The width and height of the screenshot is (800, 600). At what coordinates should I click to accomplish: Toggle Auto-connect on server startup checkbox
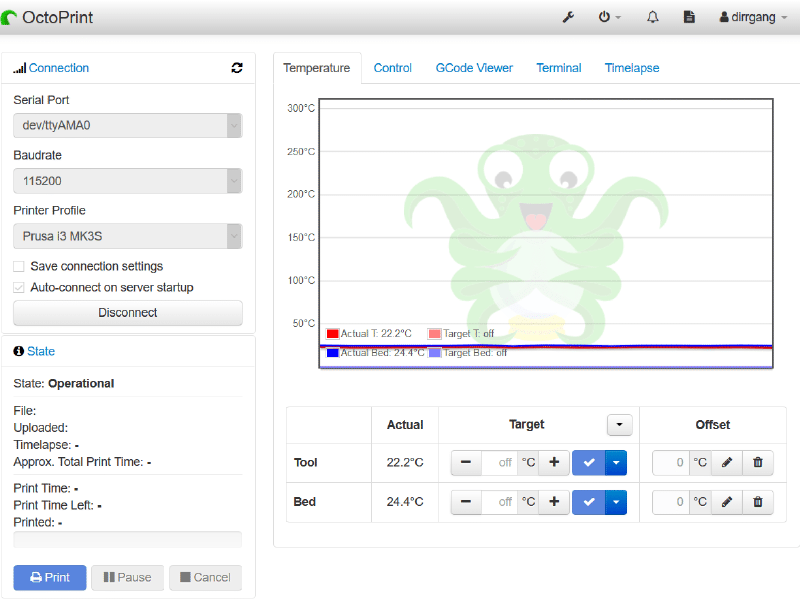point(19,288)
